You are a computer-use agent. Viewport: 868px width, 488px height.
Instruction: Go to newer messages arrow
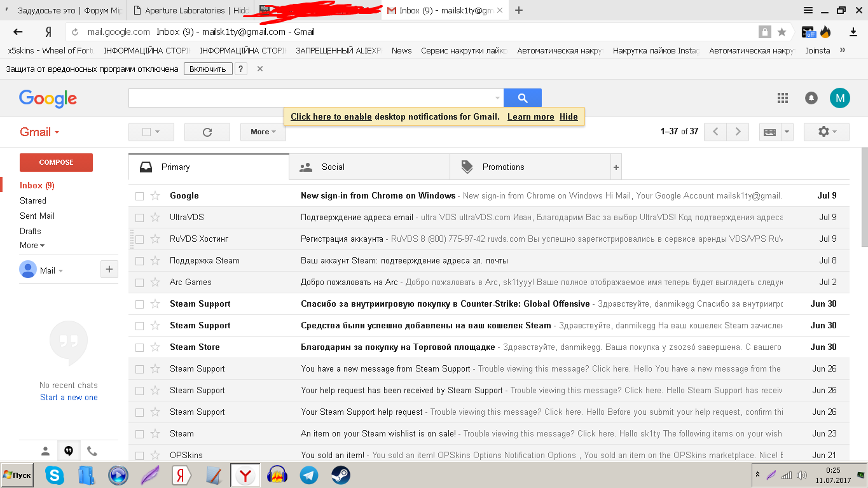(715, 132)
